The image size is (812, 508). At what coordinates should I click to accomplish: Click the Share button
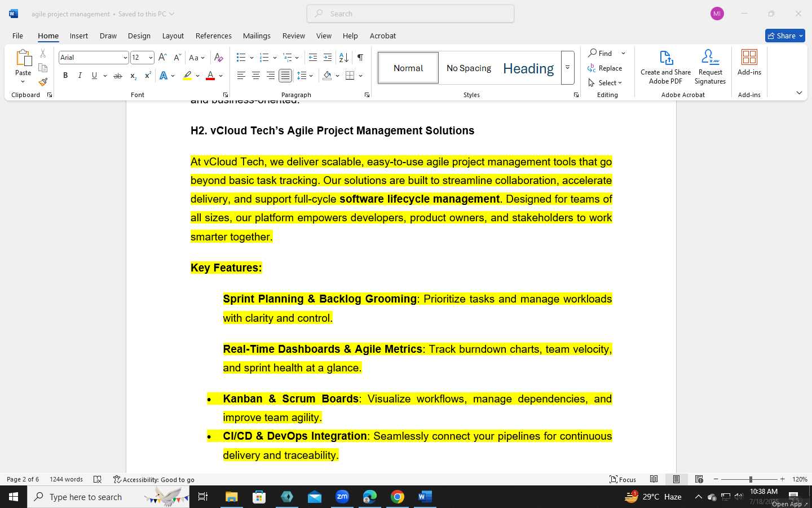(785, 36)
